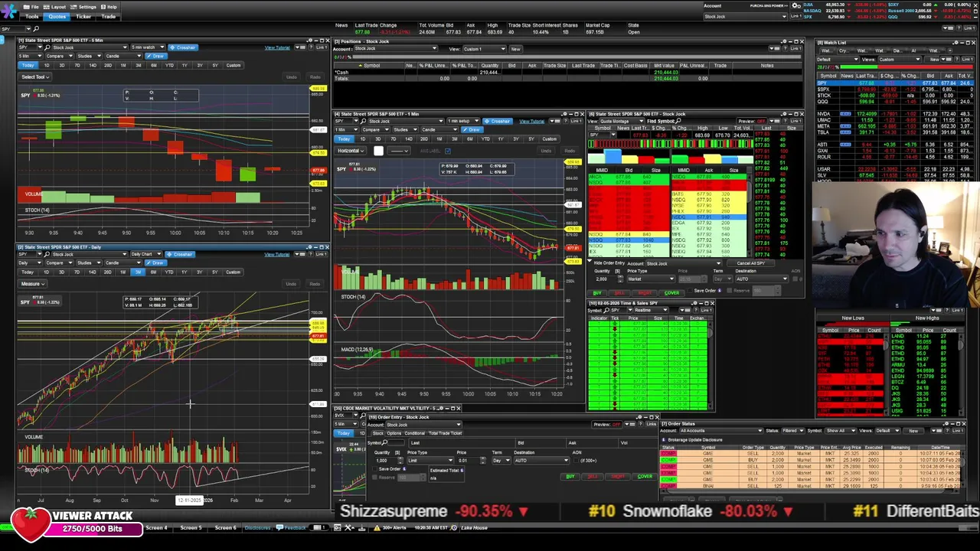
Task: Expand the Select Tool dropdown in 5 Min chart
Action: point(35,77)
